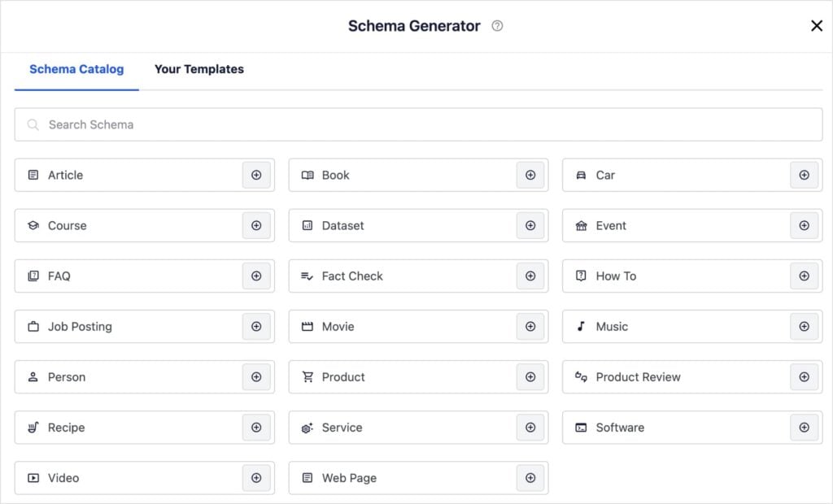Select the Car schema icon
Screen dimensions: 833x504
click(581, 175)
